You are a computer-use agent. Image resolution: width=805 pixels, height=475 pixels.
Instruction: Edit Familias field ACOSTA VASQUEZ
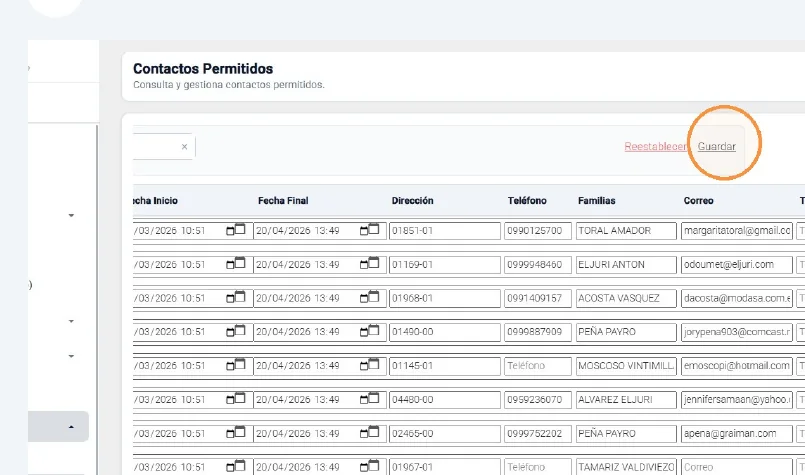tap(626, 298)
